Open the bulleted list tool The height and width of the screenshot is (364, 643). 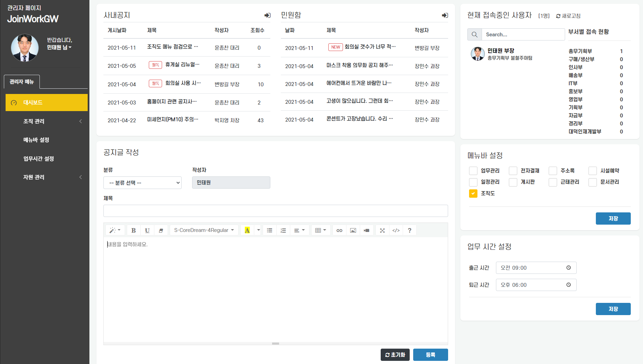(x=269, y=230)
